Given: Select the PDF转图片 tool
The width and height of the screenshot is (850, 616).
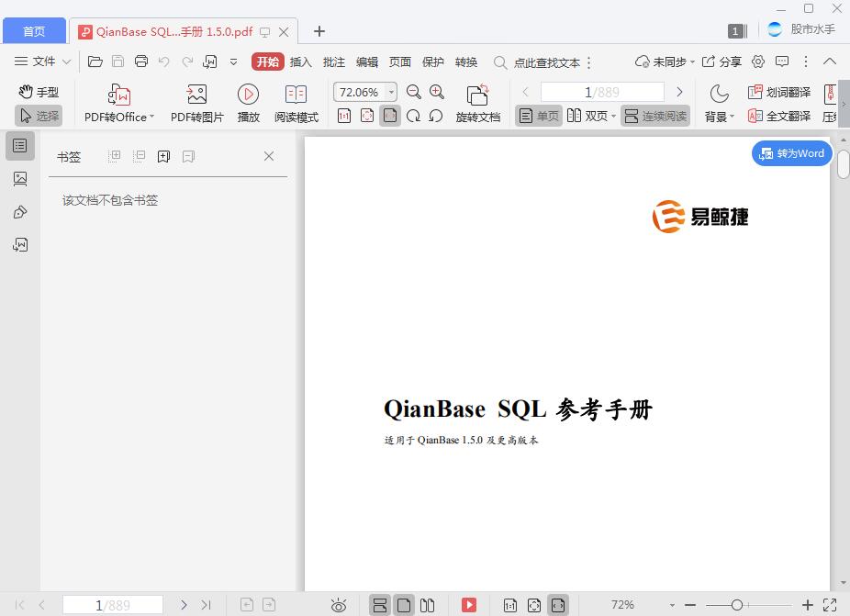Looking at the screenshot, I should [196, 101].
